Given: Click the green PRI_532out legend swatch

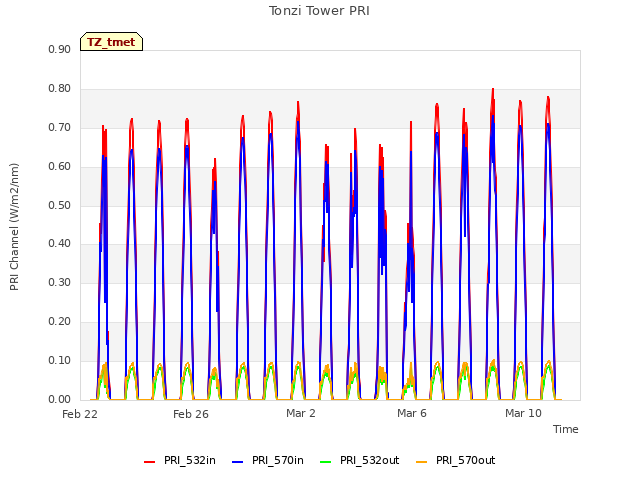Looking at the screenshot, I should (x=325, y=462).
